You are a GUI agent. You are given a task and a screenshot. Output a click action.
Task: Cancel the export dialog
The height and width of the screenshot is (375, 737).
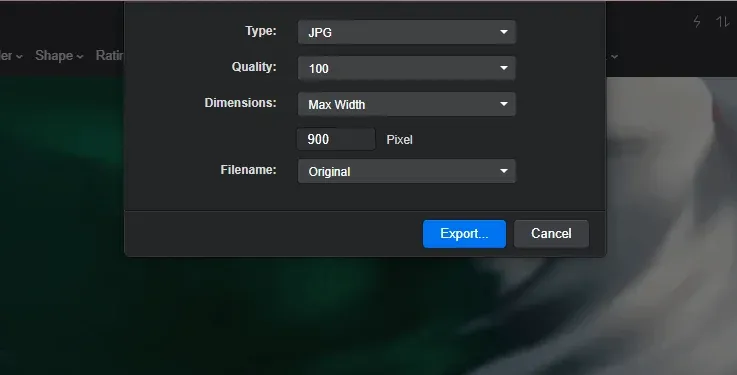tap(551, 234)
